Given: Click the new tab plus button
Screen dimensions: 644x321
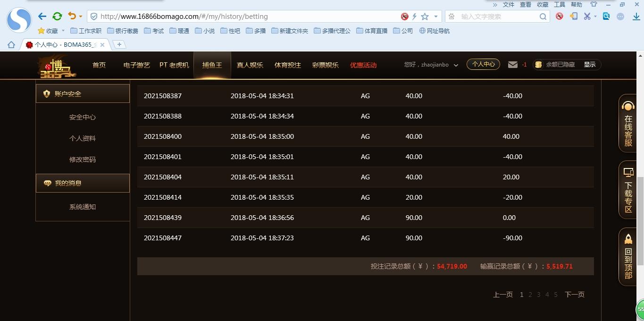Looking at the screenshot, I should tap(119, 44).
